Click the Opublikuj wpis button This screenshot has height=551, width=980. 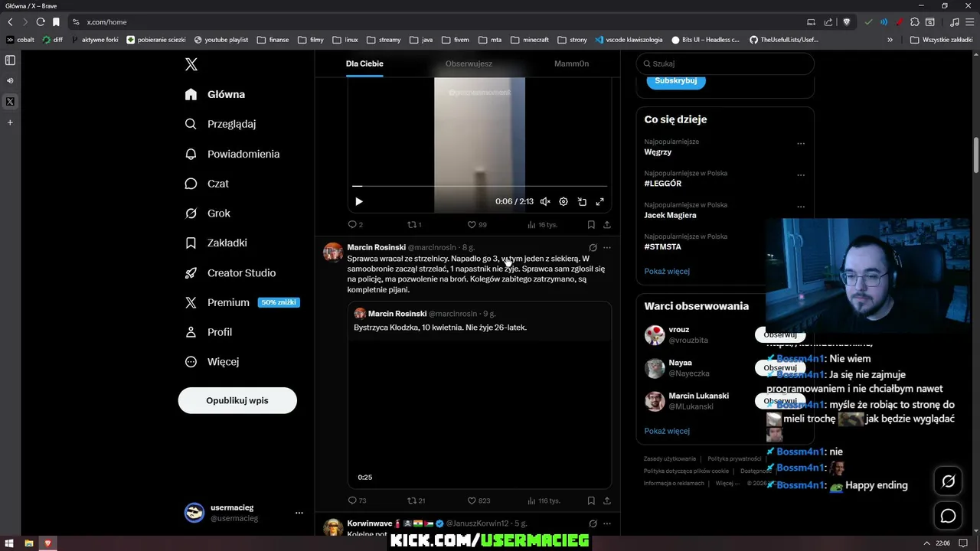[x=237, y=400]
